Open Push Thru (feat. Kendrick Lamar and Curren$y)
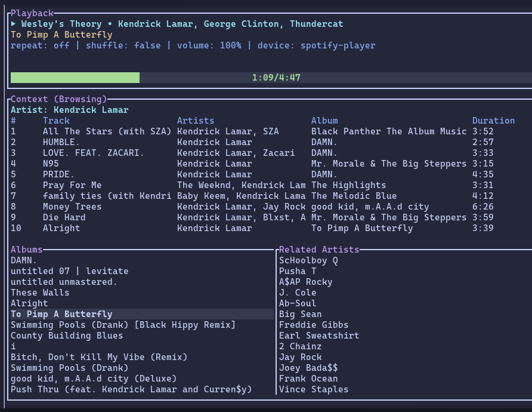The image size is (532, 412). [131, 389]
